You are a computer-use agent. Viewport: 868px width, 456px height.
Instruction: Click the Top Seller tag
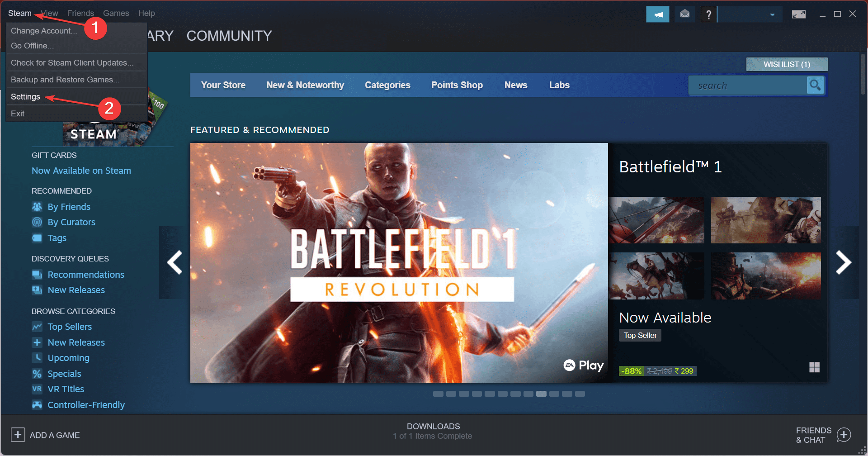[640, 335]
